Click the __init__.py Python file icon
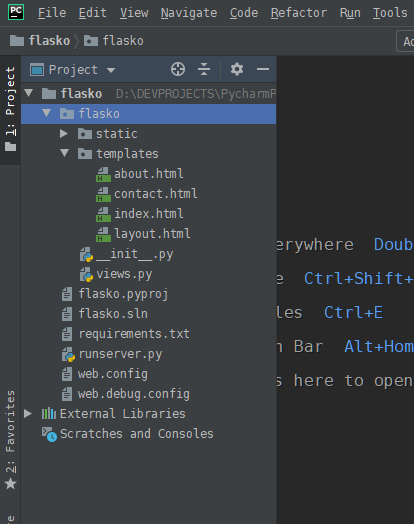Viewport: 414px width, 524px height. [86, 255]
